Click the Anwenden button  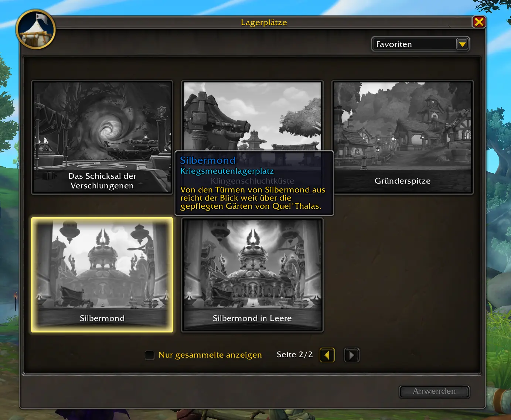pyautogui.click(x=435, y=392)
